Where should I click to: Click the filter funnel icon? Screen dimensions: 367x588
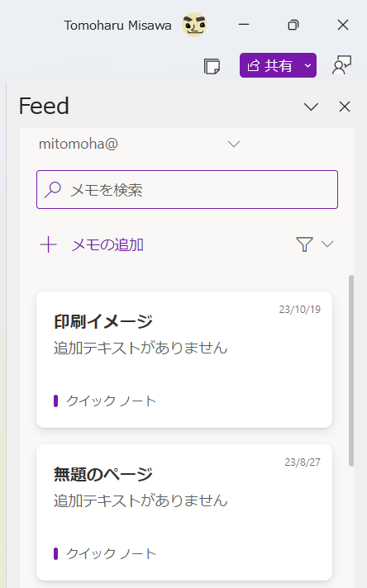coord(304,244)
